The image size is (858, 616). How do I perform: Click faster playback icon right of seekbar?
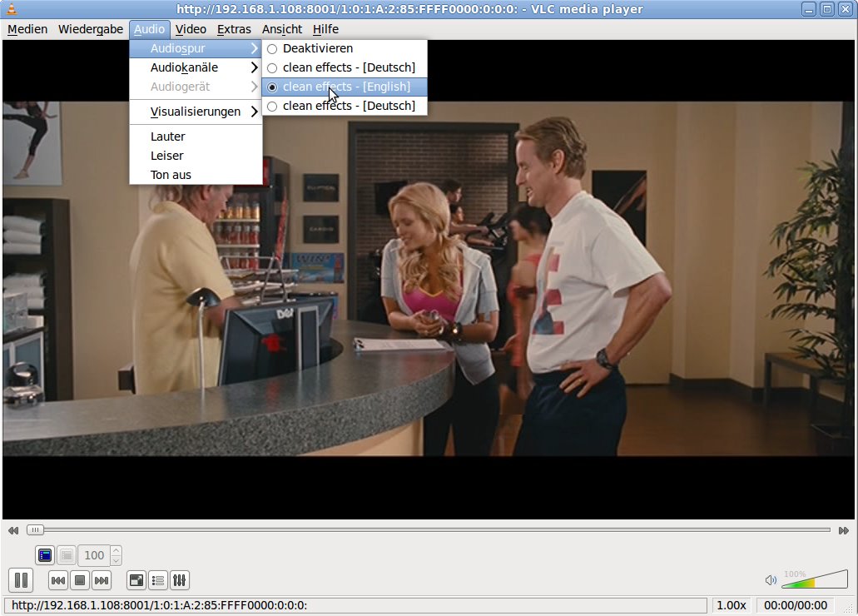coord(843,530)
